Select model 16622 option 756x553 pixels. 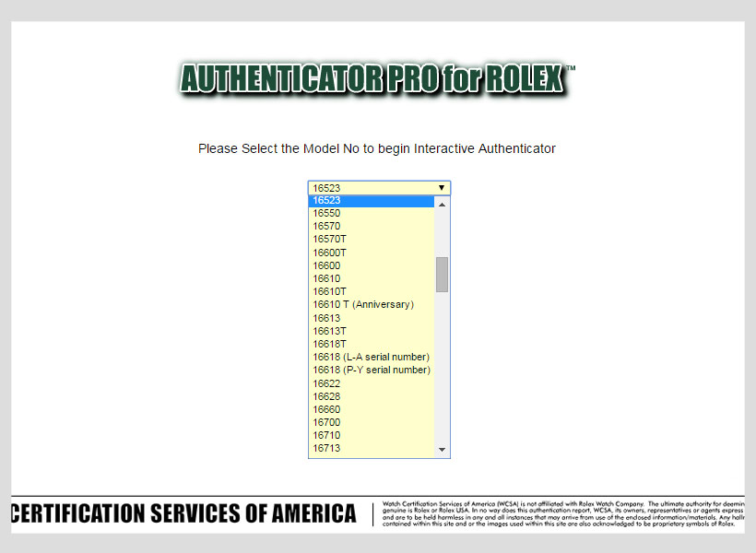coord(372,383)
